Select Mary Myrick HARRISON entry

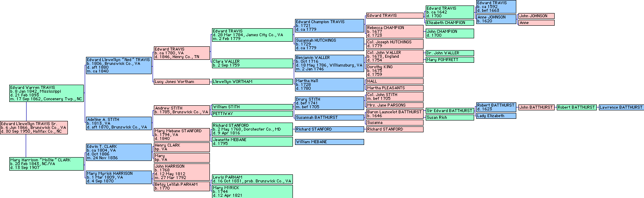point(118,177)
